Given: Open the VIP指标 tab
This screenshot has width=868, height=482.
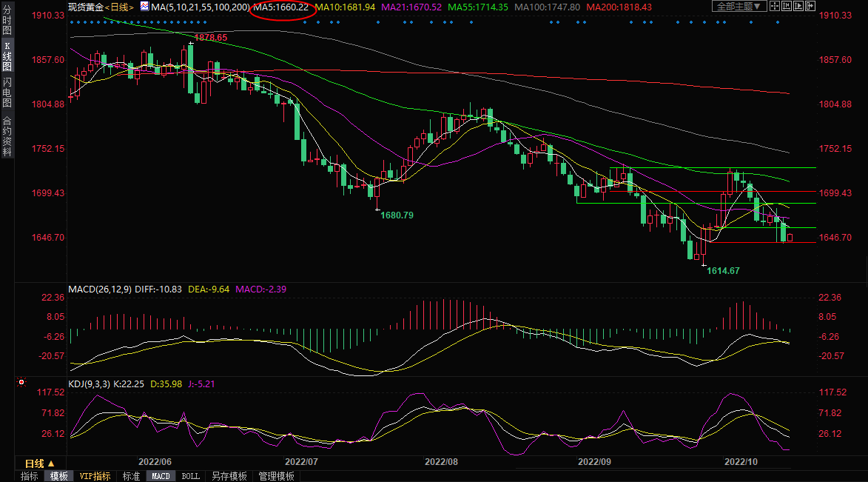Looking at the screenshot, I should click(x=95, y=476).
